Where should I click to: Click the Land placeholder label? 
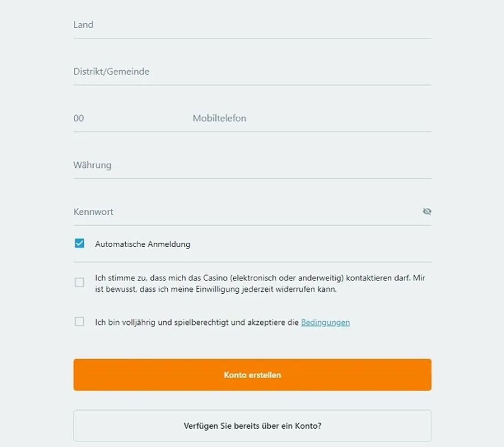point(83,25)
